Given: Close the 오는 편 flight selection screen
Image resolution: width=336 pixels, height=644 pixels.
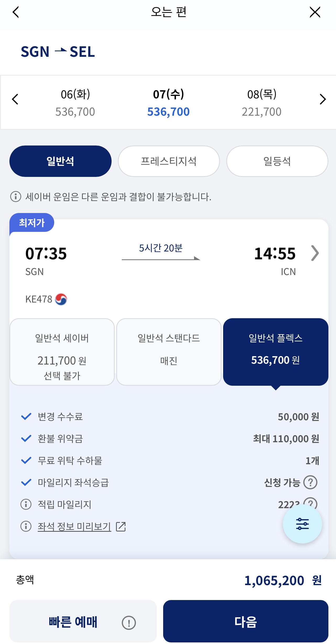Looking at the screenshot, I should tap(315, 12).
